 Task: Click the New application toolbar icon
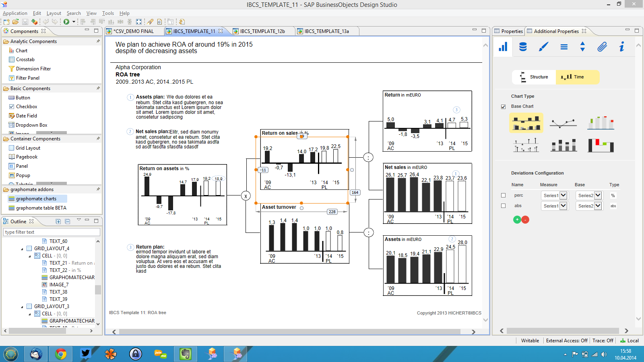(7, 22)
